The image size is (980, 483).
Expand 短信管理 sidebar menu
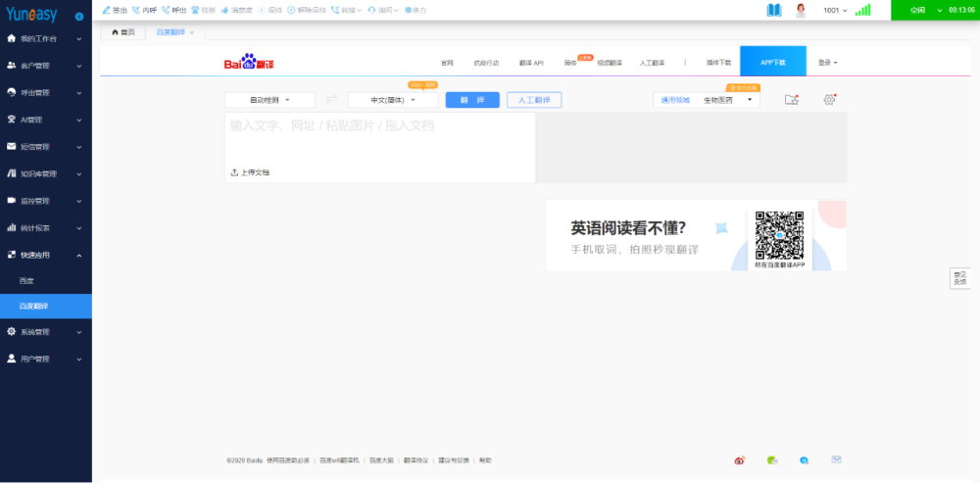coord(46,147)
